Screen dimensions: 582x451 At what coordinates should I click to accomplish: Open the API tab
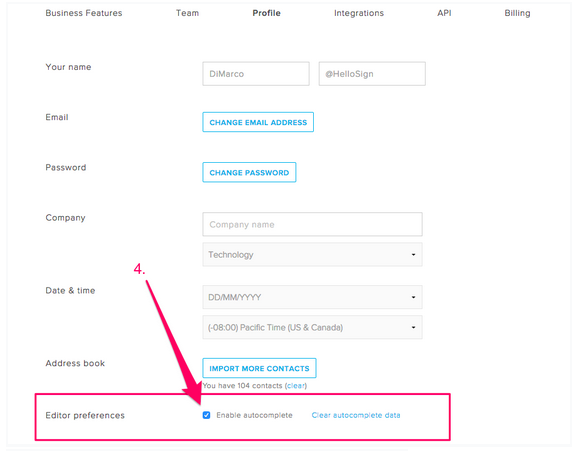[x=444, y=13]
